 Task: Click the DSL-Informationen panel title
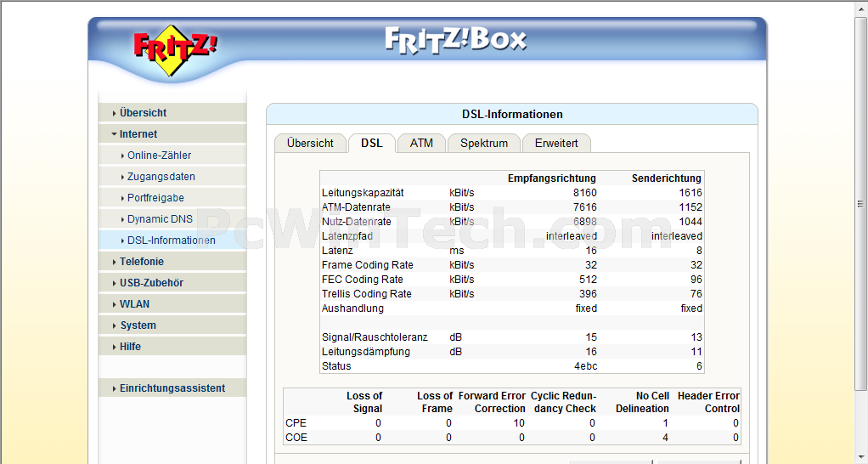tap(512, 114)
